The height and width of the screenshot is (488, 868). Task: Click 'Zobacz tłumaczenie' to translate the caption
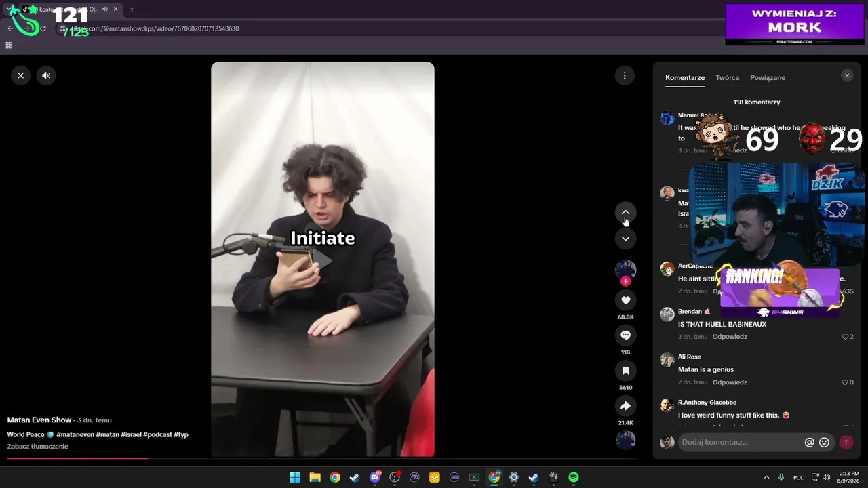click(x=38, y=447)
